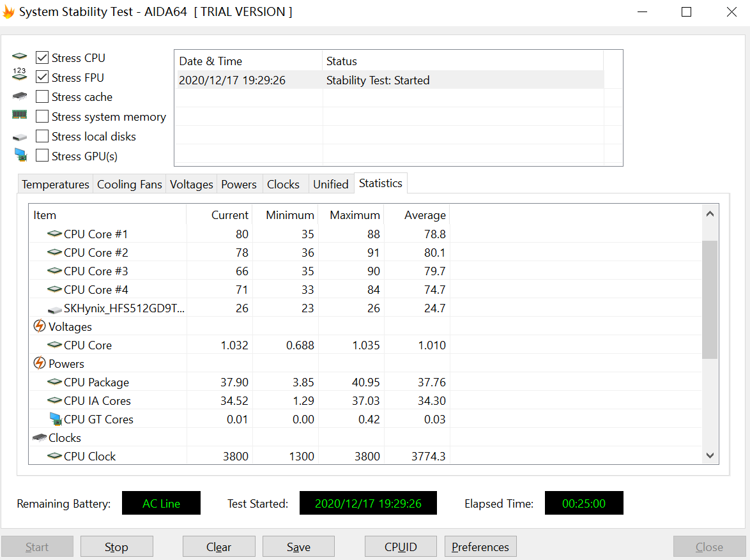The height and width of the screenshot is (560, 750).
Task: Click the AIDA64 flame icon in title bar
Action: [x=8, y=11]
